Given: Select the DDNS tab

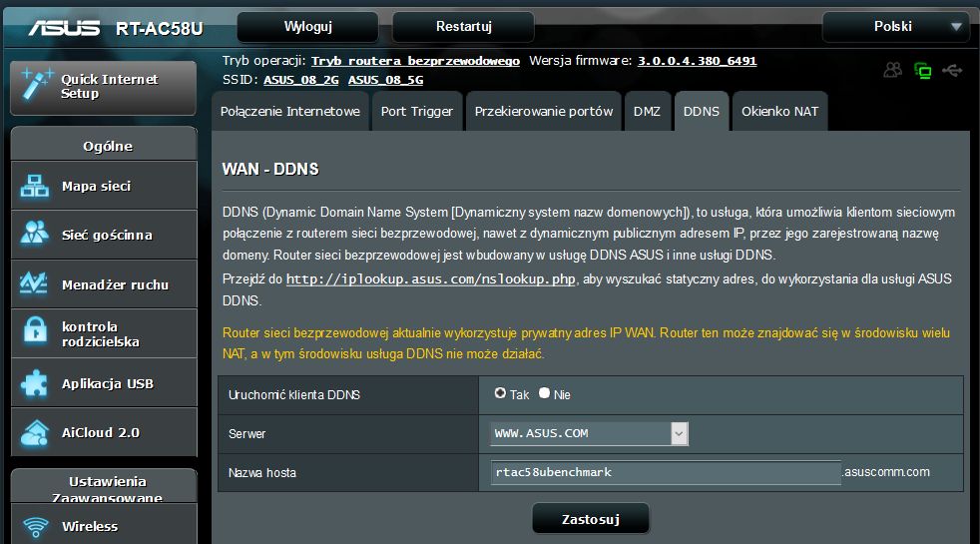Looking at the screenshot, I should point(702,112).
